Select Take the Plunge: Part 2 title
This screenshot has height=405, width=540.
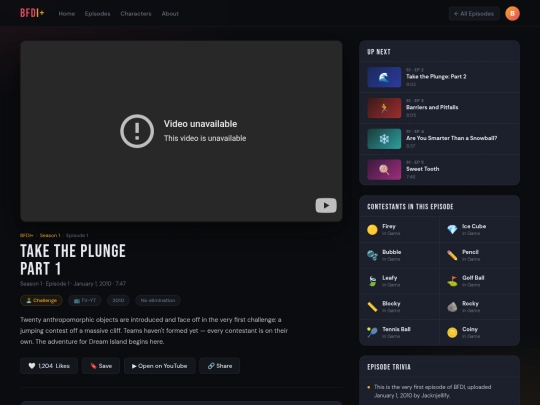click(436, 76)
